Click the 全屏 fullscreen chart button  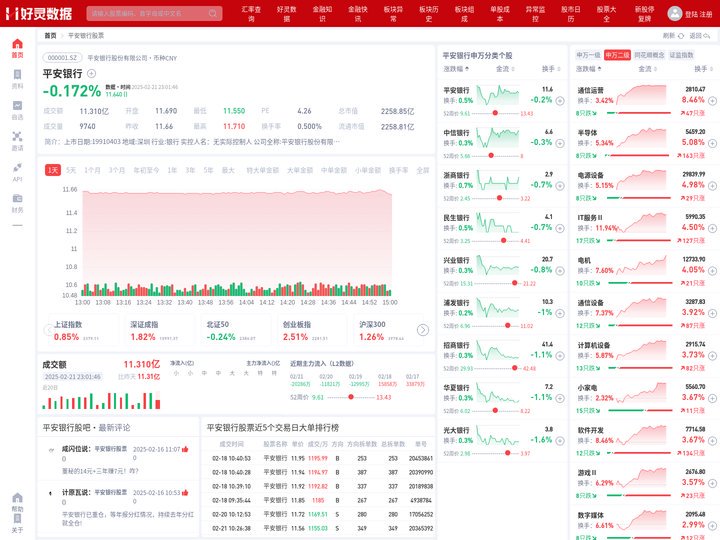coord(422,170)
